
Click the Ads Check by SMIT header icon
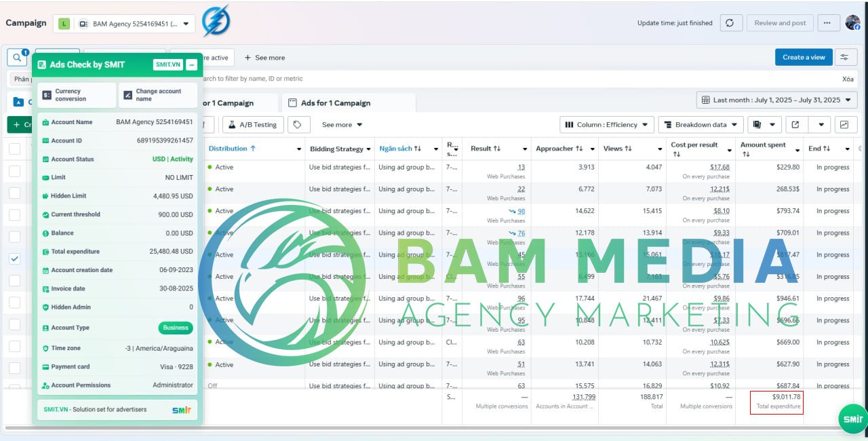(42, 64)
